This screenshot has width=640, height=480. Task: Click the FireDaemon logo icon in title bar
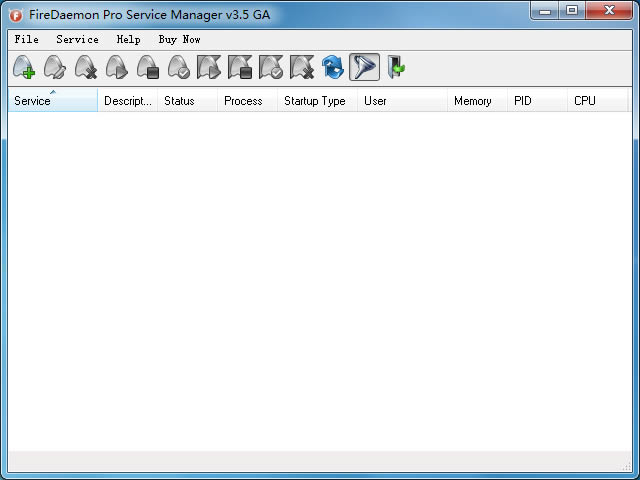16,15
